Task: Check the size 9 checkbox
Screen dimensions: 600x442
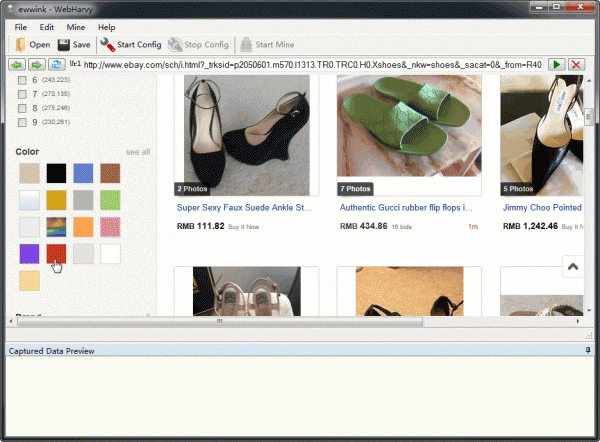Action: pos(22,122)
